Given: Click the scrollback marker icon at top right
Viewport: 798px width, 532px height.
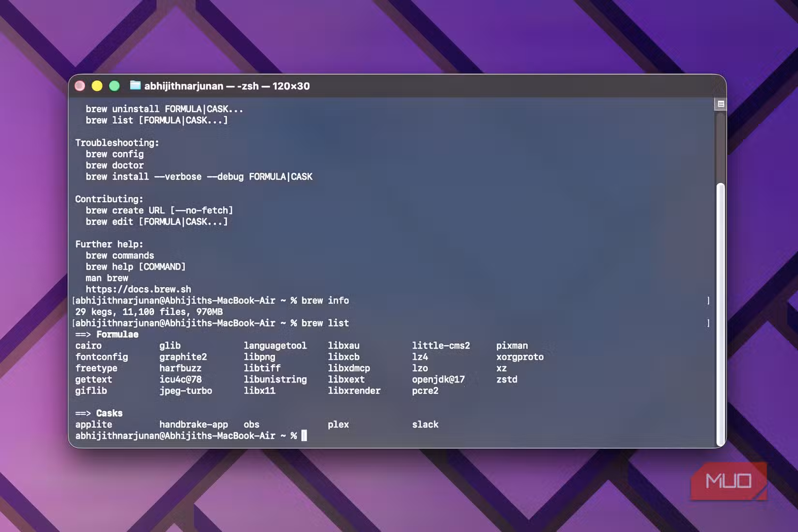Looking at the screenshot, I should click(721, 104).
